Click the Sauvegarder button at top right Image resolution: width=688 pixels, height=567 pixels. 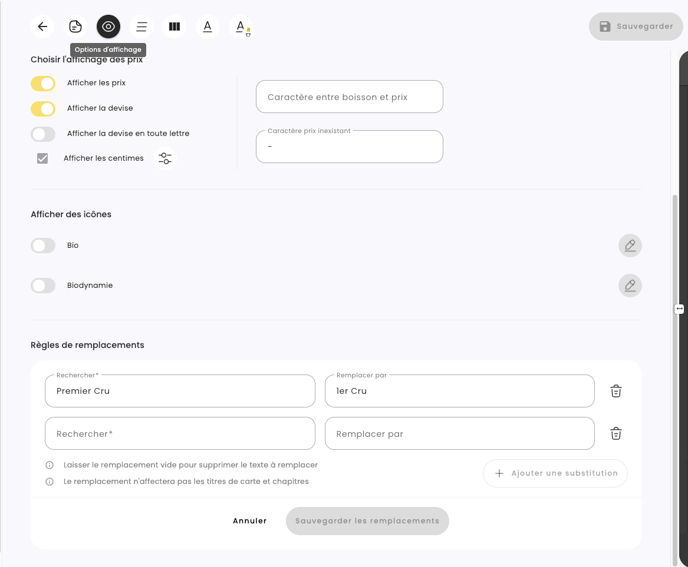(x=635, y=26)
